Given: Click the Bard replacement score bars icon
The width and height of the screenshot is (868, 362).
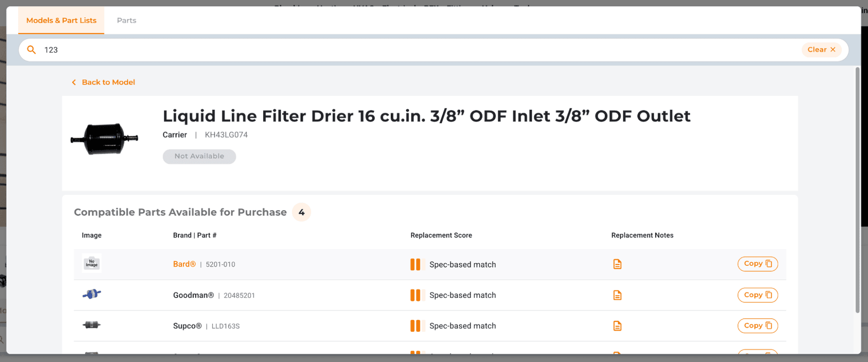Looking at the screenshot, I should (415, 264).
